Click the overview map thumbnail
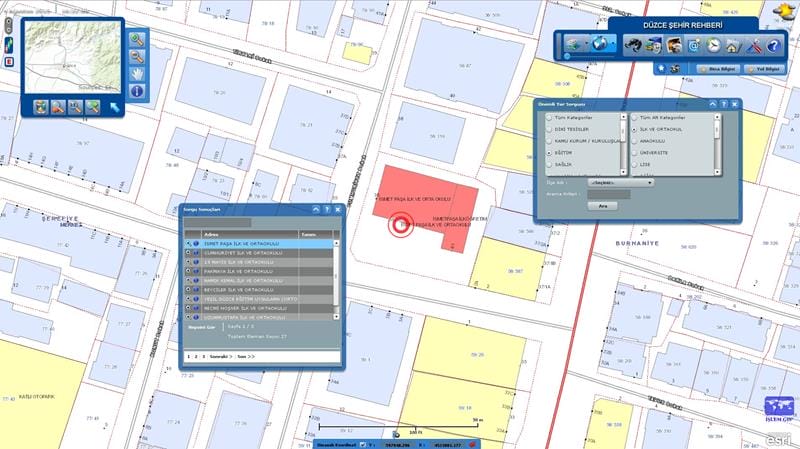800x449 pixels. pos(73,57)
